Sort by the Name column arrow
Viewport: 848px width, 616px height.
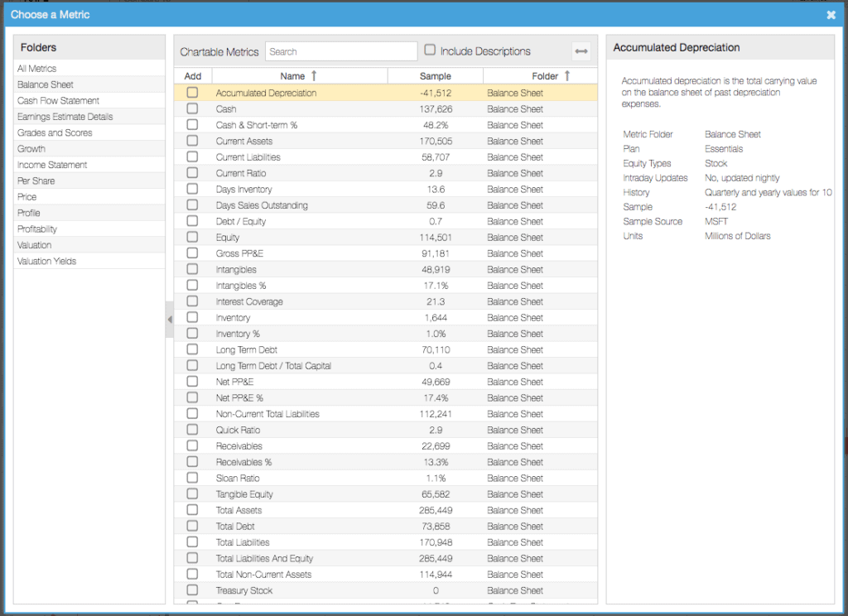pyautogui.click(x=314, y=76)
